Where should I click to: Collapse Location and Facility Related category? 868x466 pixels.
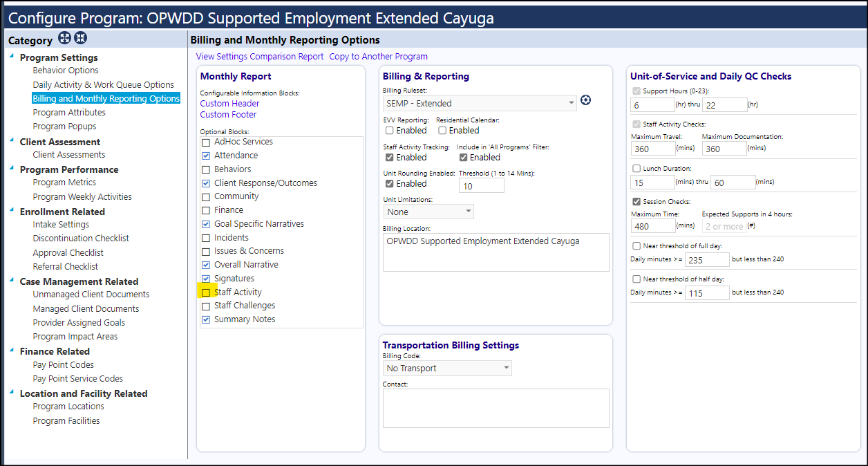point(12,392)
